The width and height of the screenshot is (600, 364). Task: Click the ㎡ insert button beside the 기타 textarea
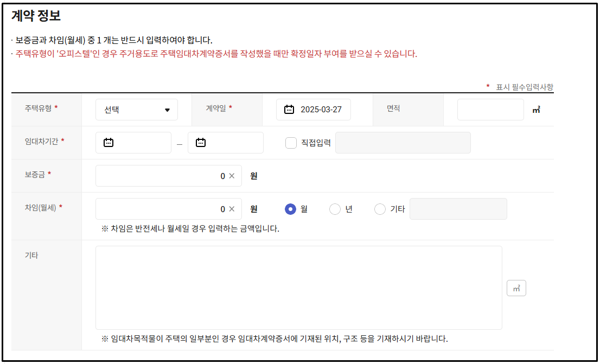coord(516,288)
